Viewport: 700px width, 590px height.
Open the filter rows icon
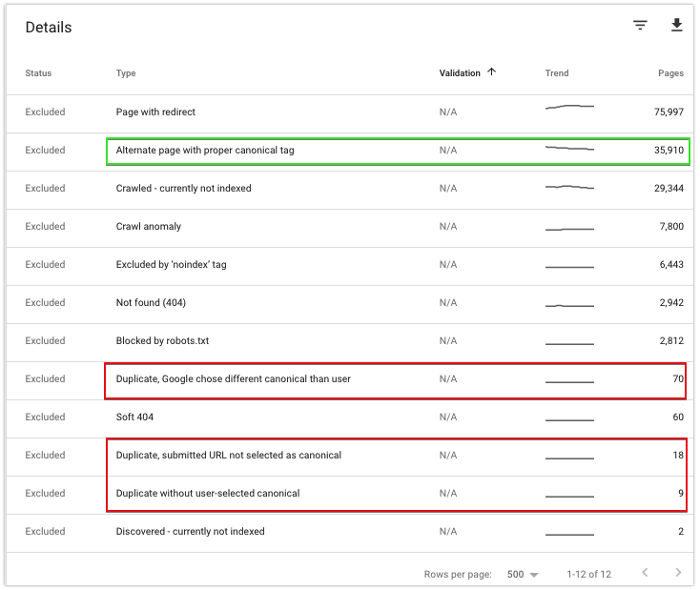point(640,26)
